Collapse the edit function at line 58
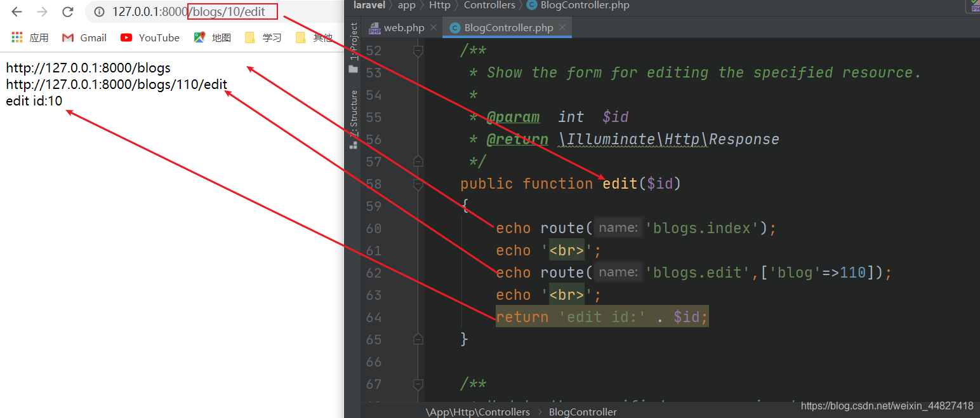The height and width of the screenshot is (418, 980). tap(418, 184)
